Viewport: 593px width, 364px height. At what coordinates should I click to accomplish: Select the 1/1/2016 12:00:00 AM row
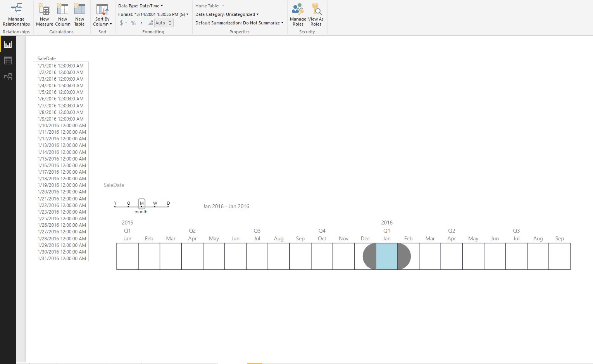click(x=60, y=66)
